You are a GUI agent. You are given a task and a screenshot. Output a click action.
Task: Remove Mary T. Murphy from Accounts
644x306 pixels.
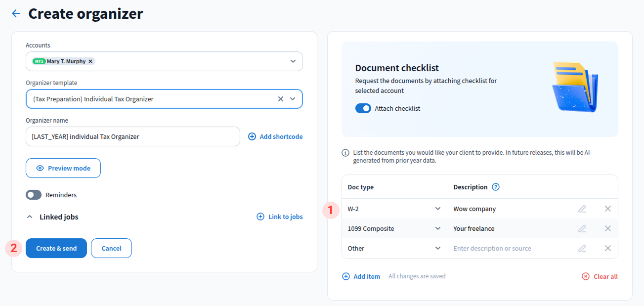coord(90,61)
